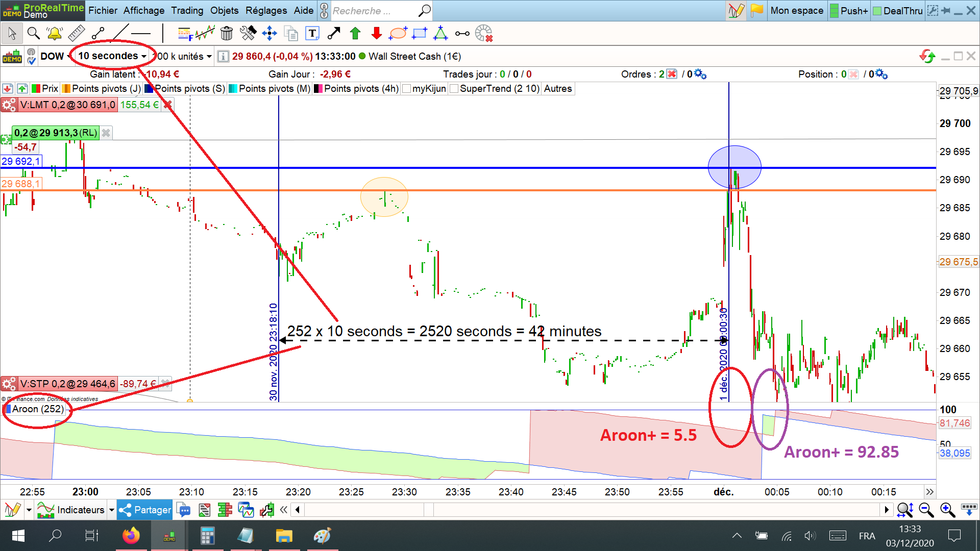Click the trash delete objects icon
Screen dimensions: 980x551
(x=227, y=34)
